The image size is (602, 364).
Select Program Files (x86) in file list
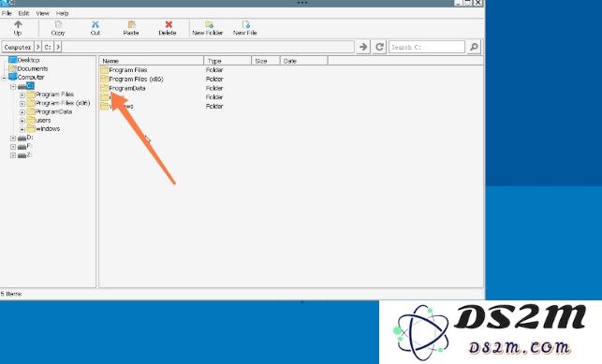coord(136,79)
